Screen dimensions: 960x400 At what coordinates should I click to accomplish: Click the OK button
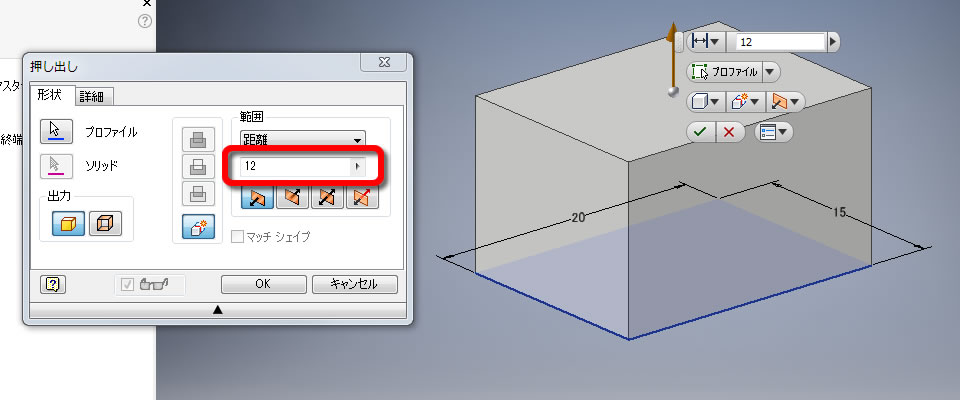pyautogui.click(x=263, y=284)
